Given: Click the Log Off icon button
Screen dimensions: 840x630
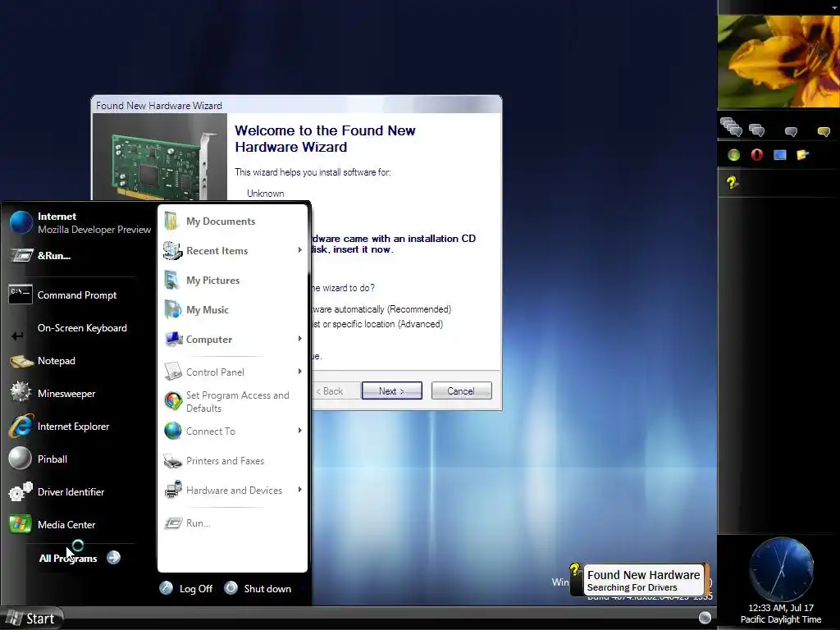Looking at the screenshot, I should (166, 588).
